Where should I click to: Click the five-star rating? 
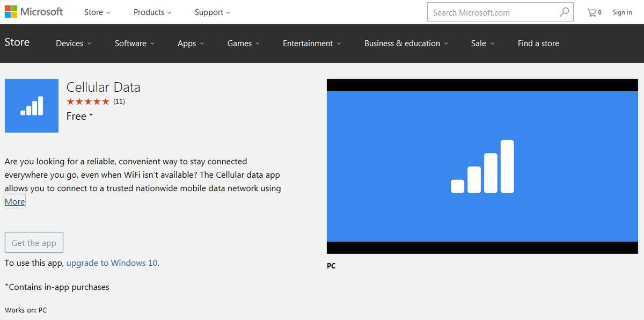click(88, 101)
